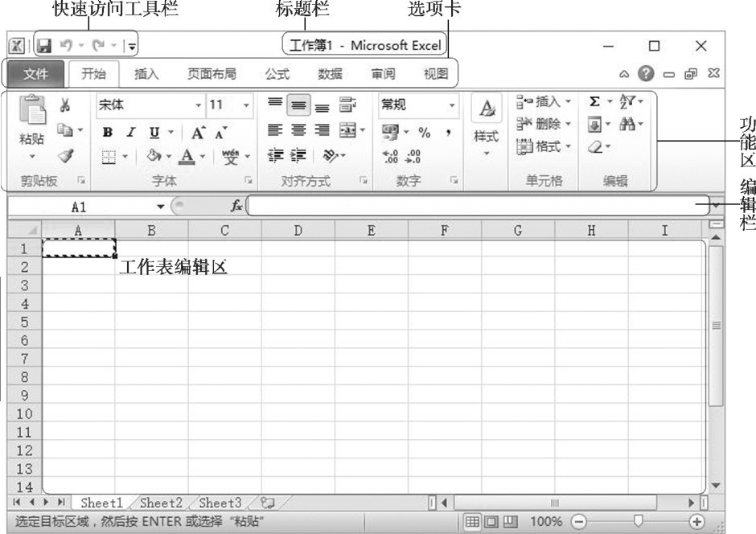Toggle Italic formatting
This screenshot has width=756, height=534.
point(130,132)
